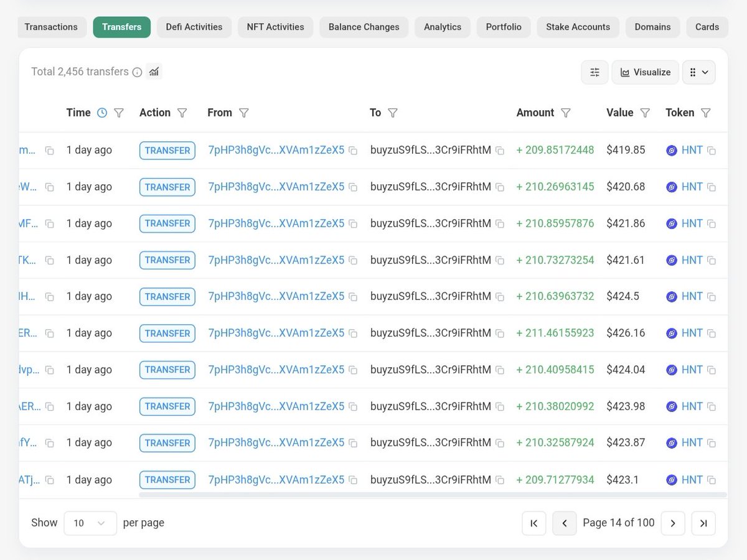
Task: Switch to Defi Activities tab
Action: pyautogui.click(x=194, y=27)
